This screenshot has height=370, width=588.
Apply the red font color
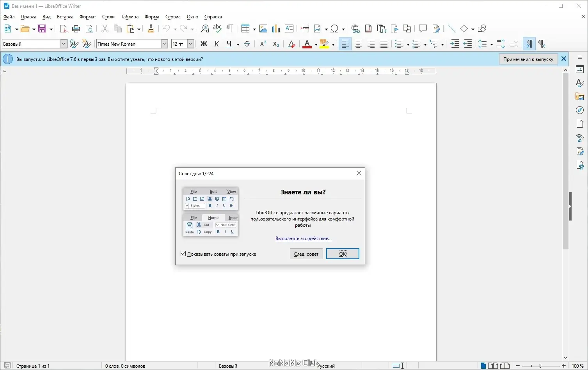tap(307, 44)
